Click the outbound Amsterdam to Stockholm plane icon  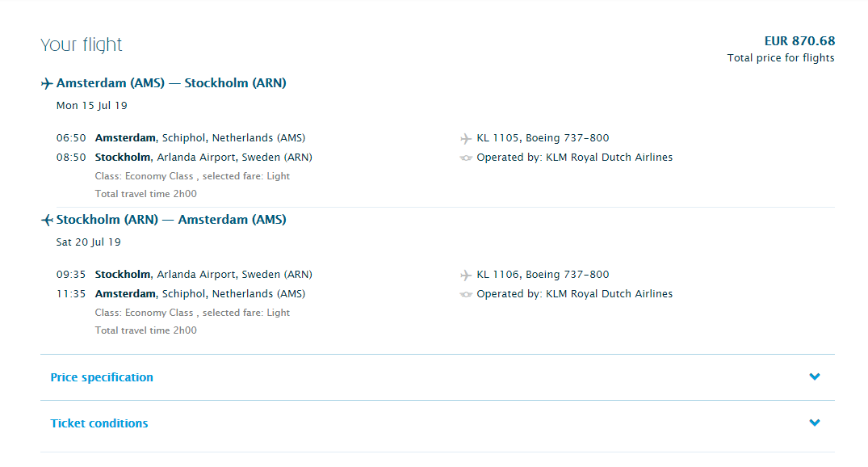pyautogui.click(x=47, y=83)
